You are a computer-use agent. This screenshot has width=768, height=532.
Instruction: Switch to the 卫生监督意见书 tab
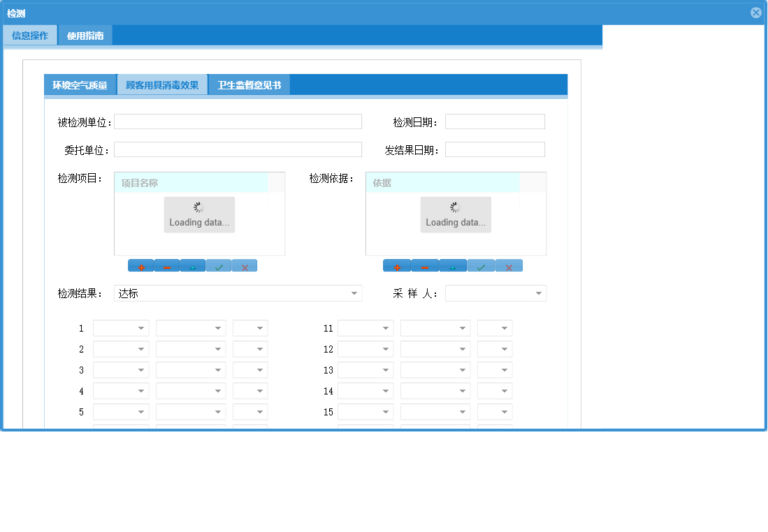coord(249,84)
